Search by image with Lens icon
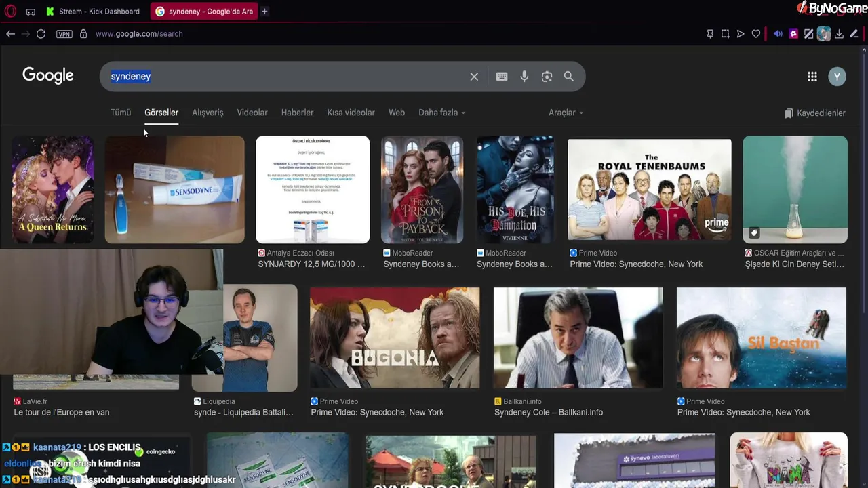 (547, 77)
